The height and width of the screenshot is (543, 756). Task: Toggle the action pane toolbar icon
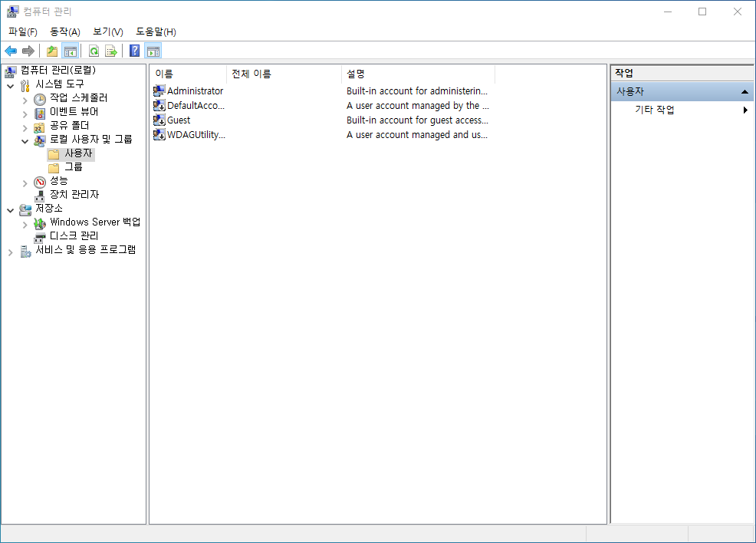153,51
